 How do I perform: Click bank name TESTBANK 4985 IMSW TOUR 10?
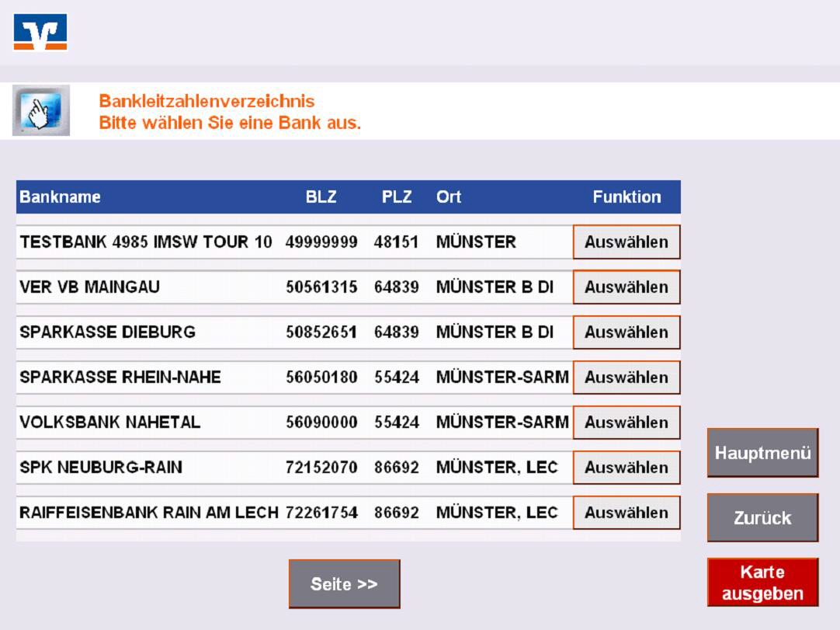pyautogui.click(x=146, y=242)
